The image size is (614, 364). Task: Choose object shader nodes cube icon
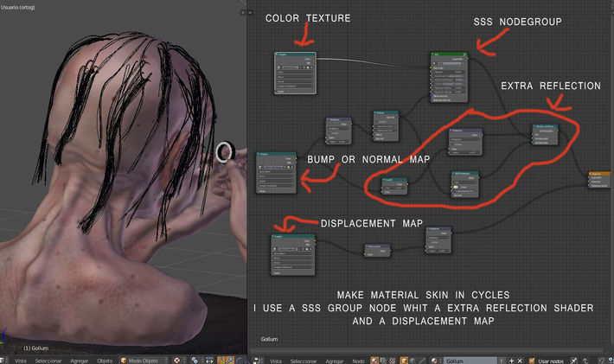coord(404,361)
